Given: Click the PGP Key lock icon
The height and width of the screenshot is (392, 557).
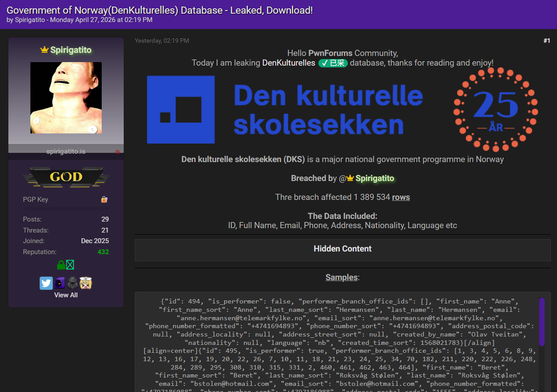Looking at the screenshot, I should pyautogui.click(x=104, y=200).
